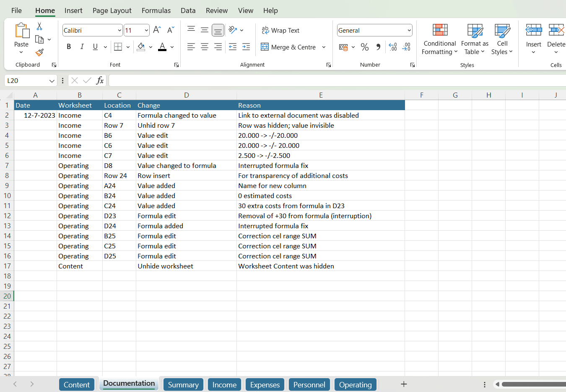Apply comma style to selection
Viewport: 566px width, 392px height.
point(378,47)
